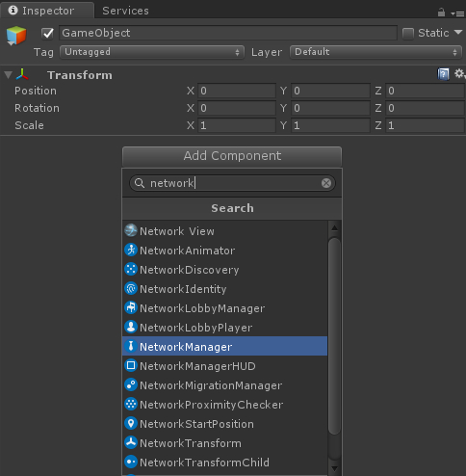Viewport: 466px width, 476px height.
Task: Toggle the GameObject active checkbox
Action: pyautogui.click(x=47, y=33)
